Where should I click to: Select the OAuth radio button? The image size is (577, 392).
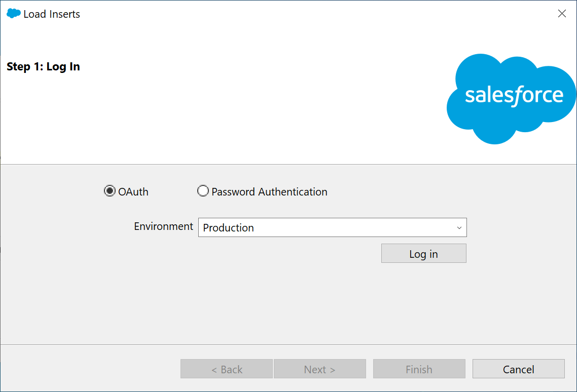tap(110, 191)
